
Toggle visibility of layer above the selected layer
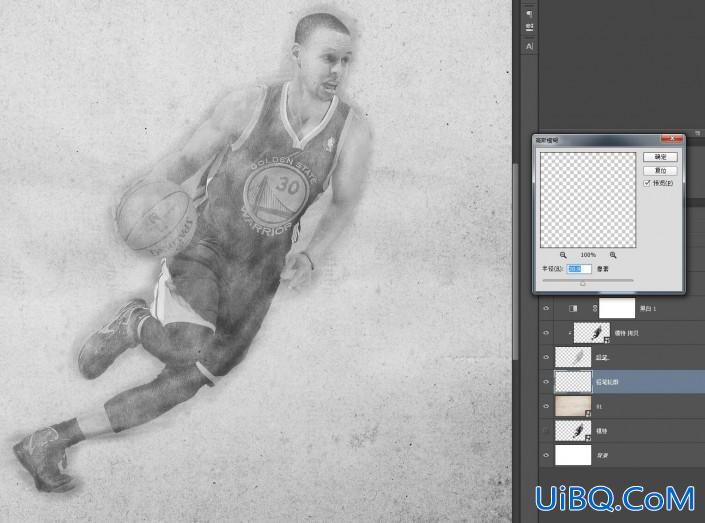[546, 358]
